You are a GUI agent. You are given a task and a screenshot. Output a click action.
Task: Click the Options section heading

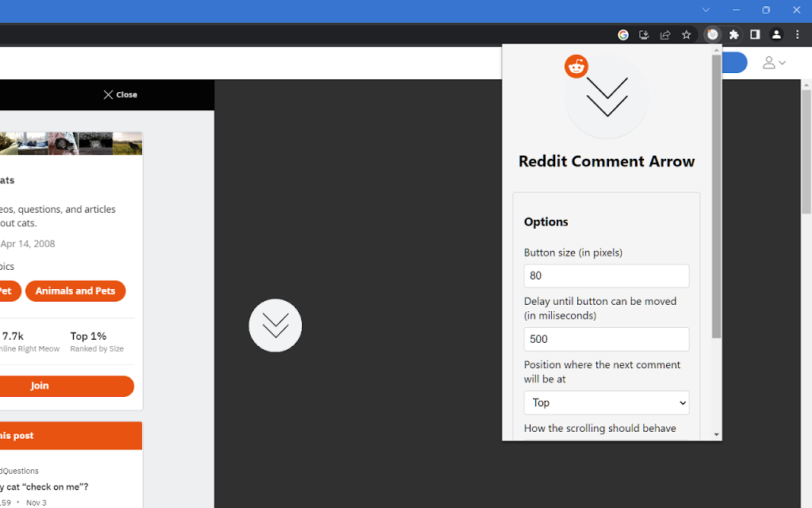(x=546, y=222)
